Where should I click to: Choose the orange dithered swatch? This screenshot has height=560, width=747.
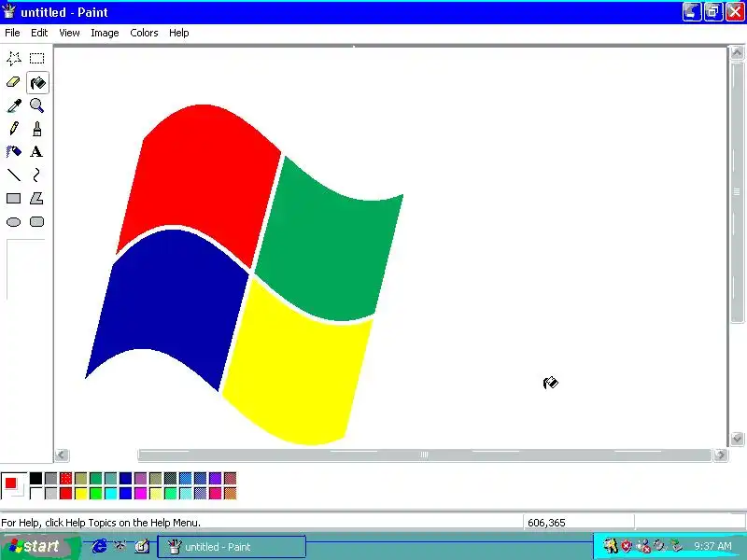[230, 493]
